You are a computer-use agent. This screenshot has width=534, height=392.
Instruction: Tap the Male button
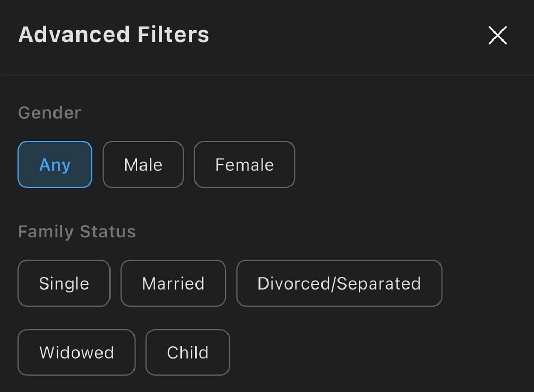(143, 165)
